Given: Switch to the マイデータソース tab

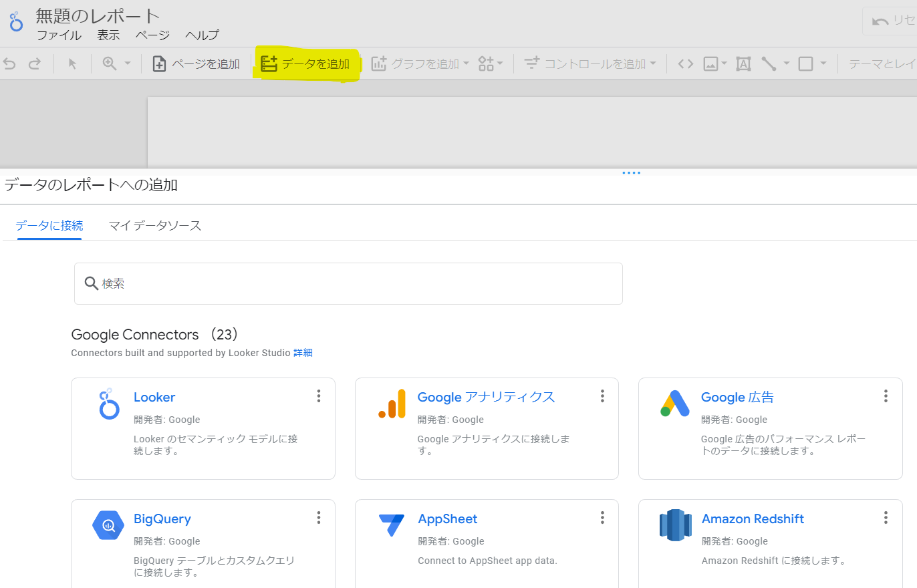Looking at the screenshot, I should point(155,225).
